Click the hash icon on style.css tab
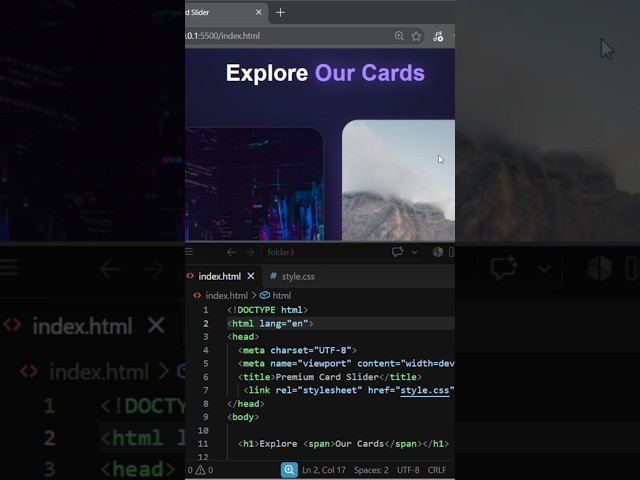Screen dimensions: 640x480 tap(273, 276)
